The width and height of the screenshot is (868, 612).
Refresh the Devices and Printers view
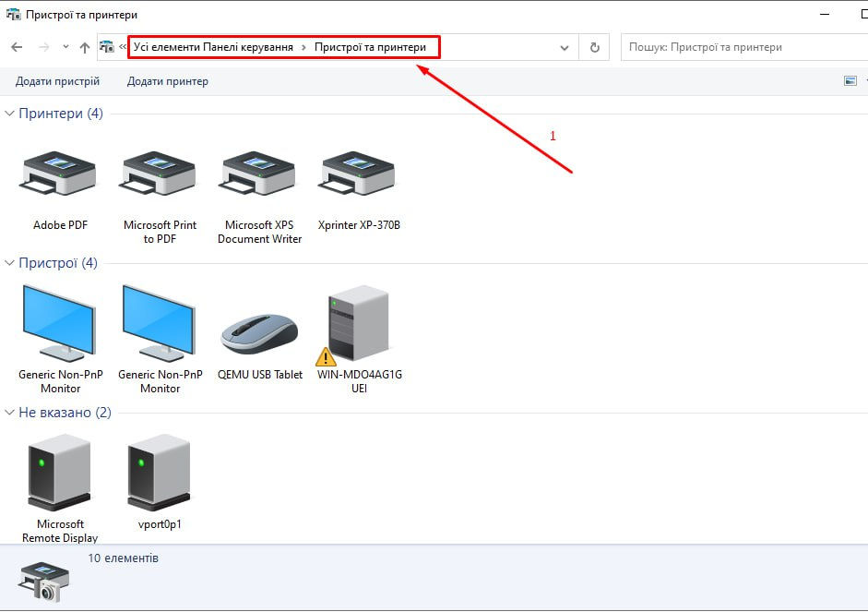pyautogui.click(x=594, y=47)
